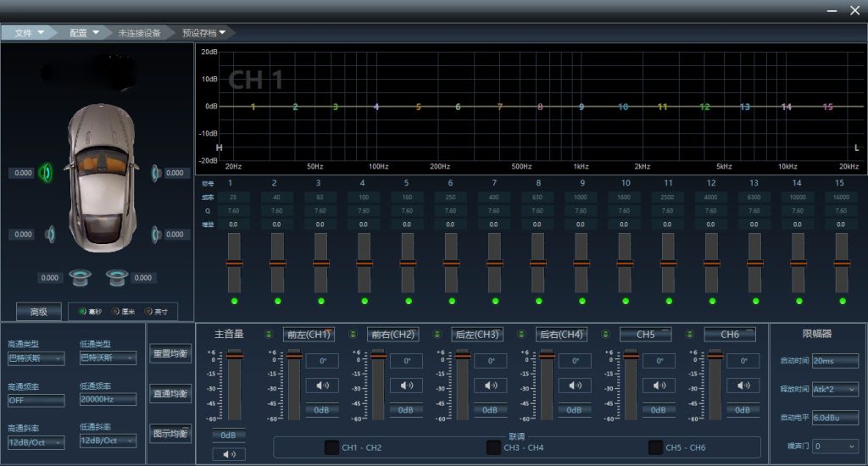The height and width of the screenshot is (466, 868).
Task: Tick the CH1 - CH2 link checkbox
Action: coord(331,447)
